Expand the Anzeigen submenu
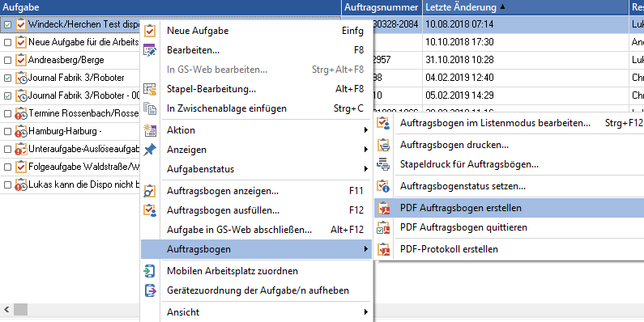 [365, 150]
